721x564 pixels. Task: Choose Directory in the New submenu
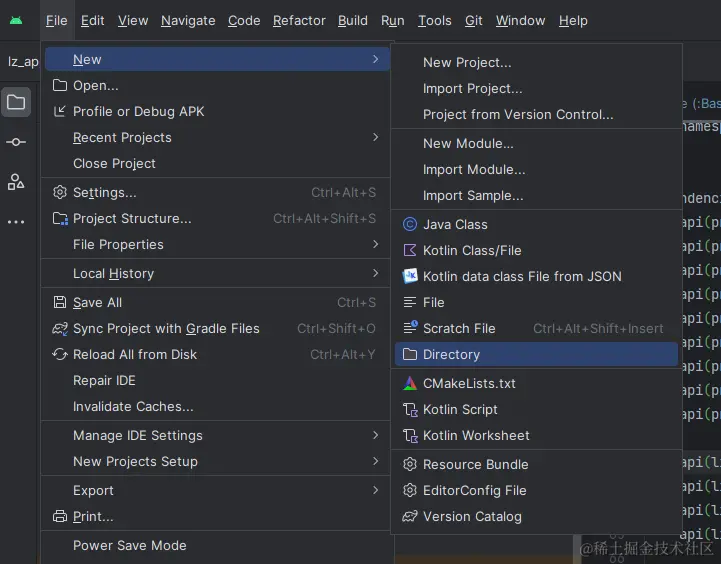tap(451, 355)
